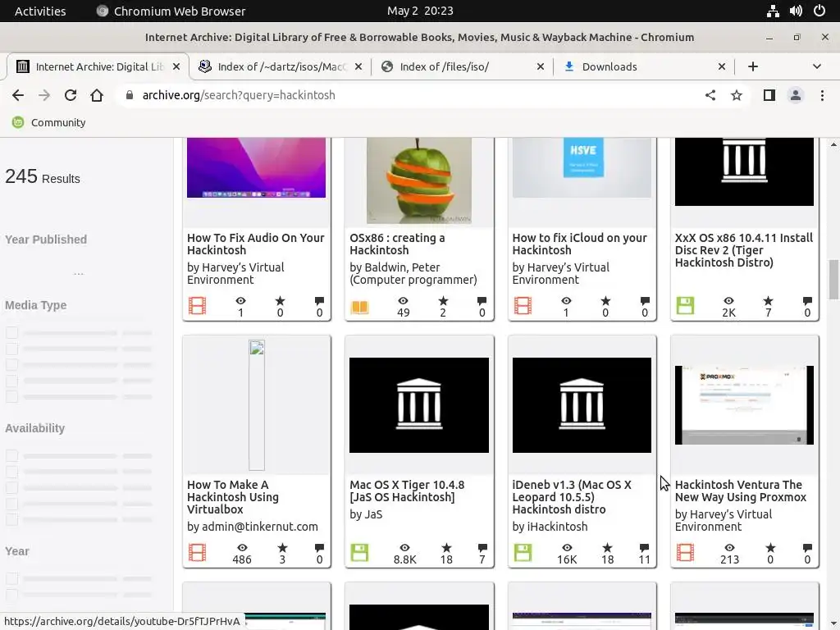
Task: Close the Downloads tab
Action: (722, 66)
